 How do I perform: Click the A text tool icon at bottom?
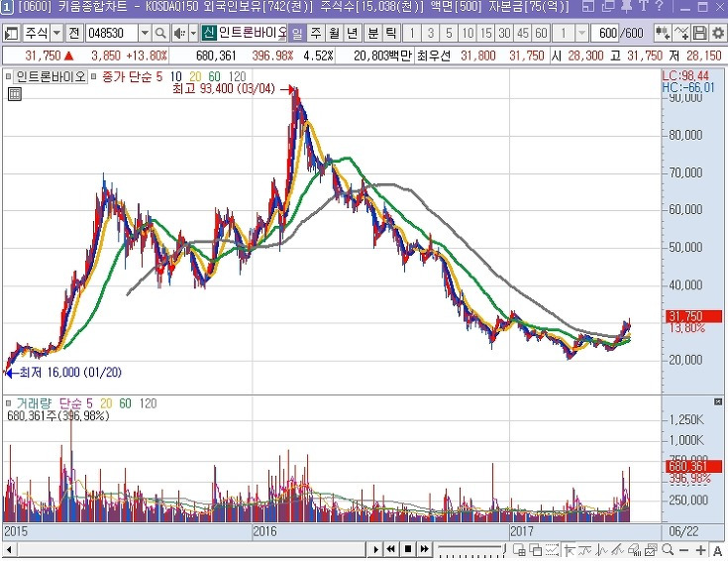click(x=717, y=550)
